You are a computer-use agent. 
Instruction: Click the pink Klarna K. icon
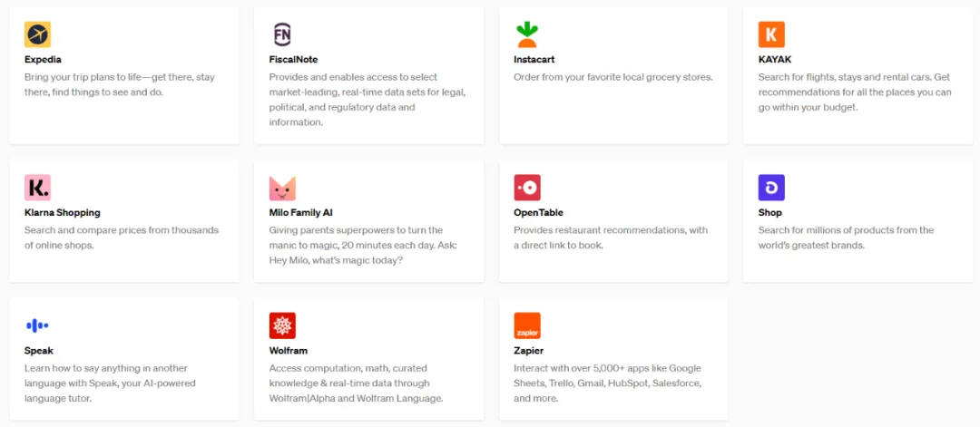pyautogui.click(x=37, y=188)
